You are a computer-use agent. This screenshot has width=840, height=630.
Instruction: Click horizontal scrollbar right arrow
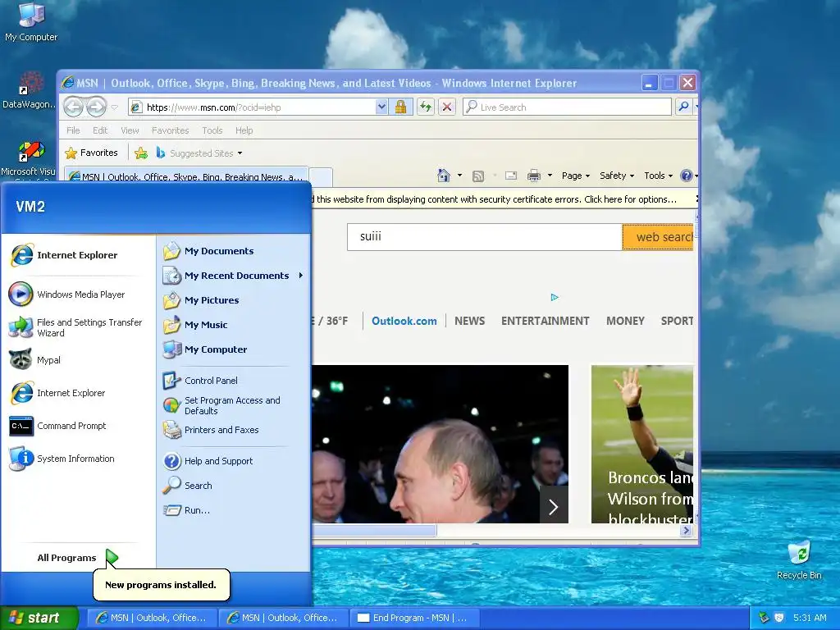tap(686, 531)
